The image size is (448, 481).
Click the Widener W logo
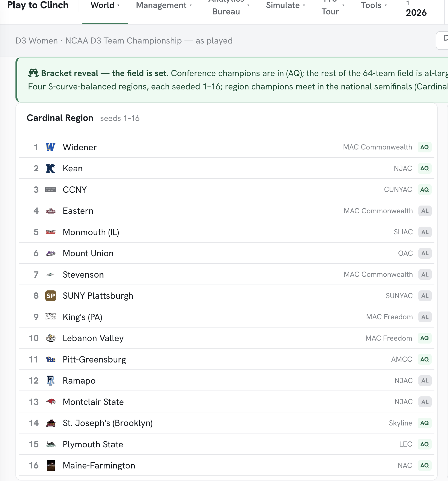[51, 147]
